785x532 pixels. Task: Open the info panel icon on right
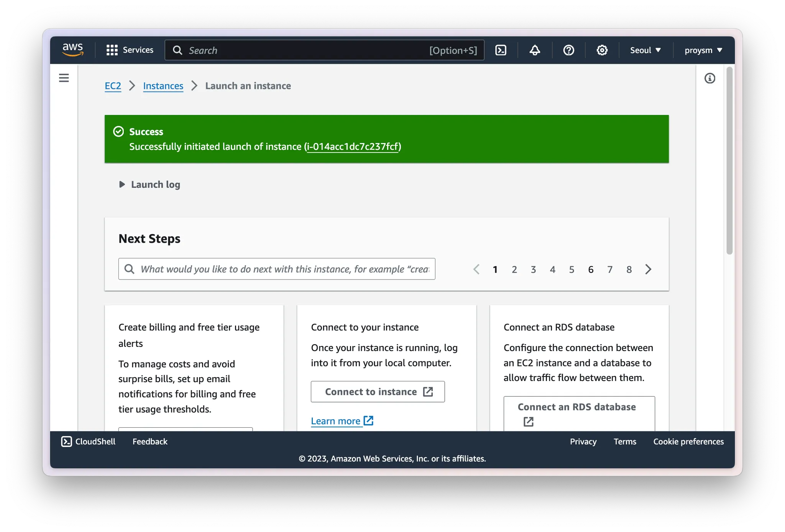709,79
